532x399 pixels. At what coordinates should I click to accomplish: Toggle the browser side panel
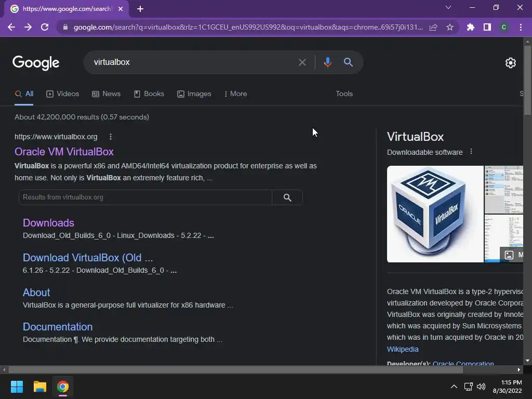pyautogui.click(x=487, y=27)
